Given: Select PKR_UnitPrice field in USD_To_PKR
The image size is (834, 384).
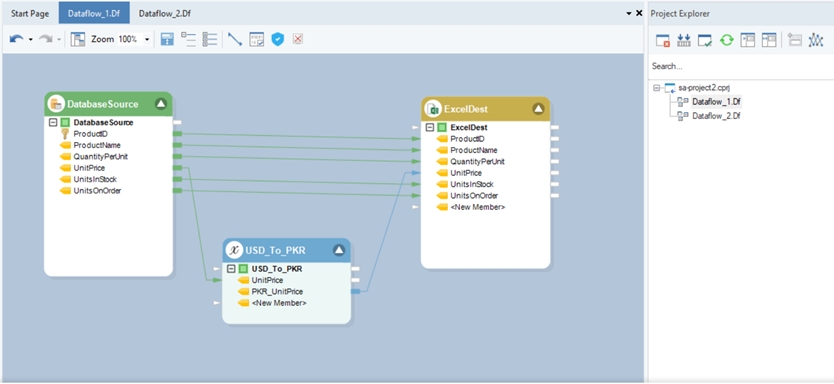Looking at the screenshot, I should (277, 291).
